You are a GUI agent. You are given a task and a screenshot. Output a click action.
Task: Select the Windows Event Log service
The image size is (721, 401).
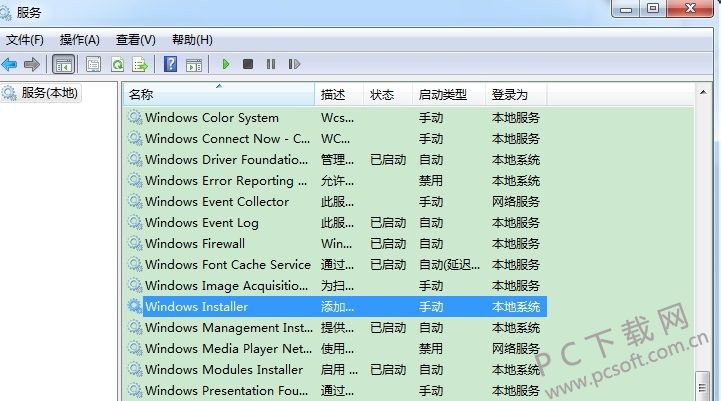338,223
